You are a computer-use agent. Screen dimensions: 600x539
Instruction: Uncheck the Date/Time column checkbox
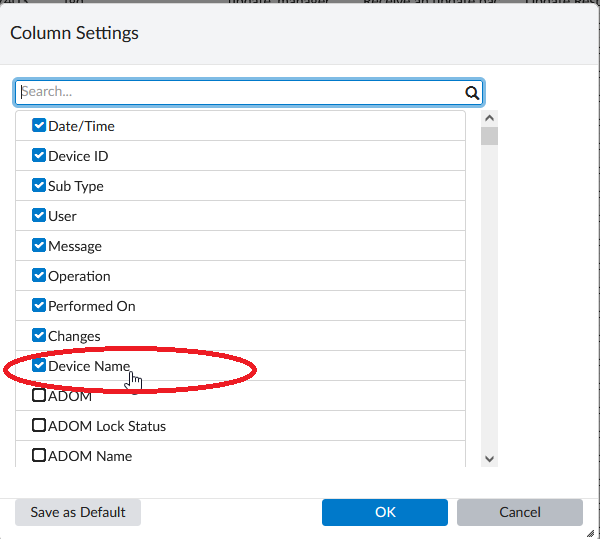pos(39,126)
